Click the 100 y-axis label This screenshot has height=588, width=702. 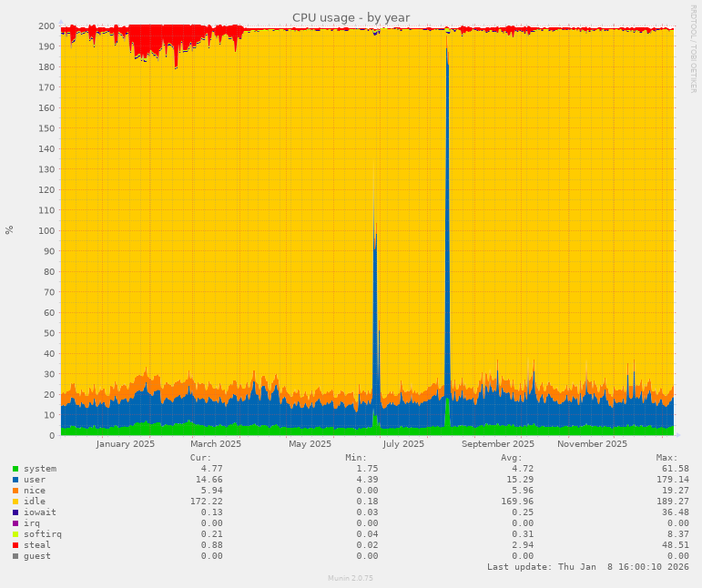pos(46,231)
